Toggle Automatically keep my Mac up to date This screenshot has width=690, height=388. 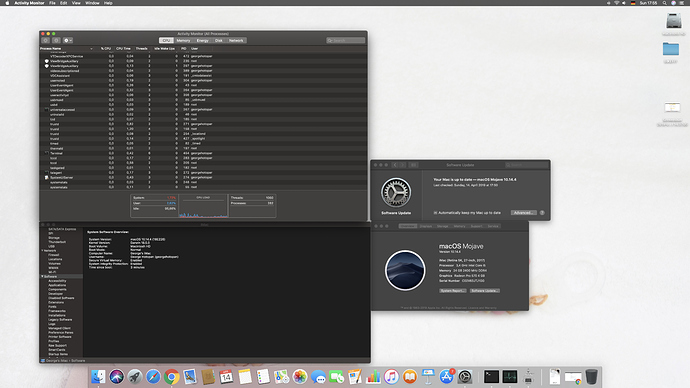point(435,212)
